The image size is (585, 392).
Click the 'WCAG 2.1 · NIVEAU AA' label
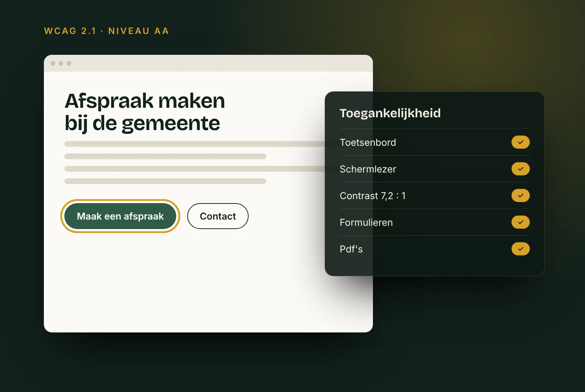coord(106,31)
